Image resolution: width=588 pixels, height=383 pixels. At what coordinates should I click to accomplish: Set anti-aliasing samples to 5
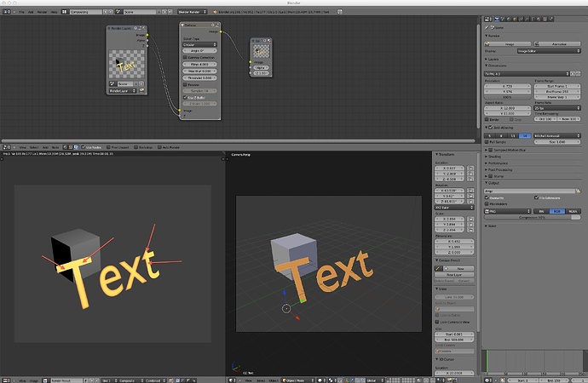coord(490,136)
